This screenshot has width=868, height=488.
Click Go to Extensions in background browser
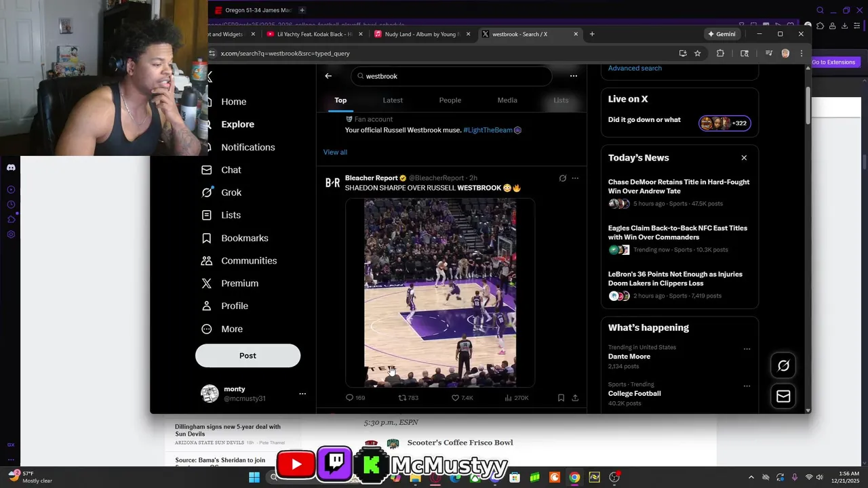835,62
